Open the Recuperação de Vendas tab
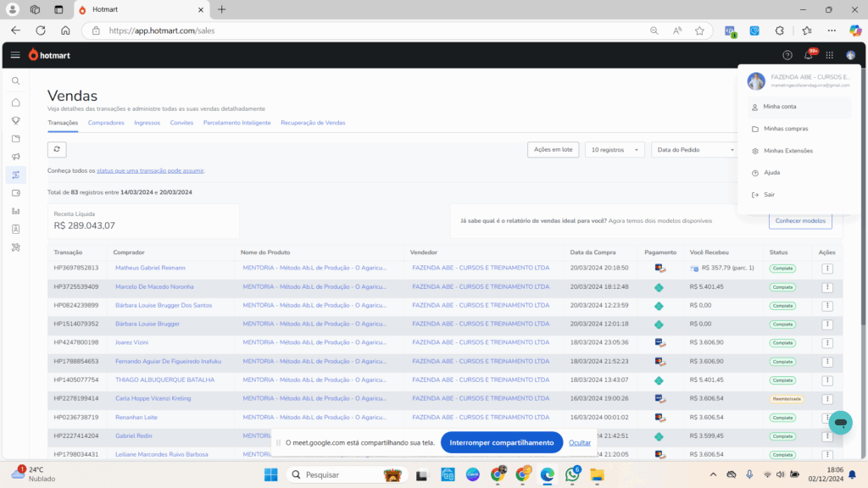868x488 pixels. point(313,123)
